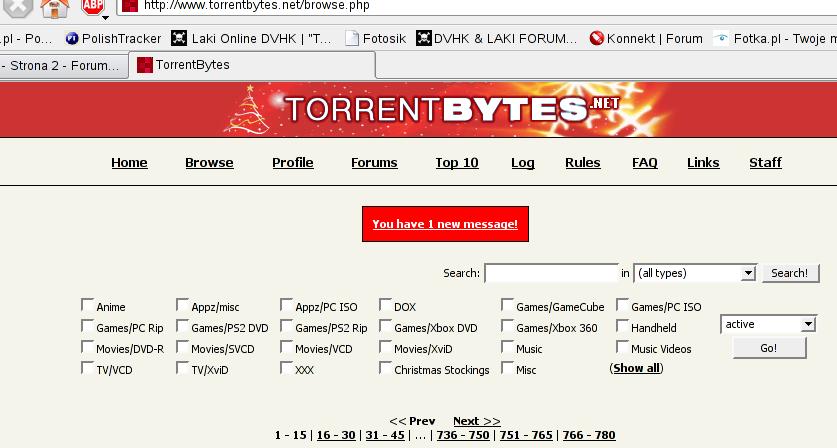Check the Games/GameCube checkbox
This screenshot has height=448, width=837.
(507, 305)
